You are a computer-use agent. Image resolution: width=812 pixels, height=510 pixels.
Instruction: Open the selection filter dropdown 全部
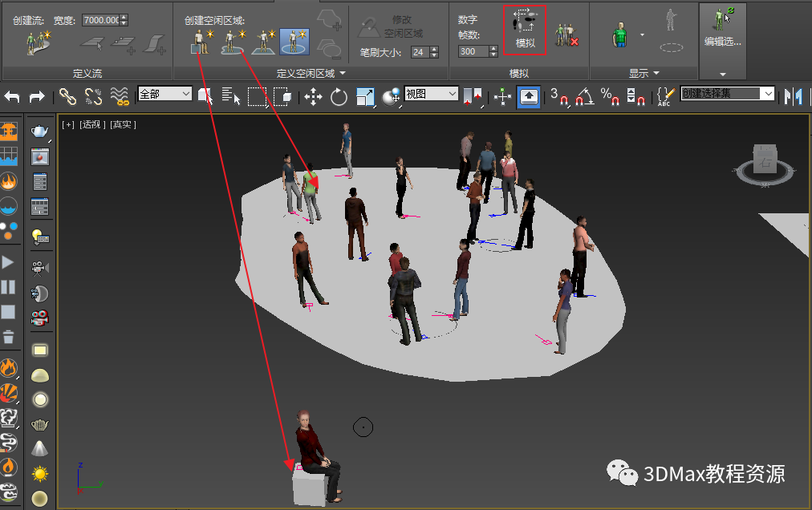click(x=164, y=94)
